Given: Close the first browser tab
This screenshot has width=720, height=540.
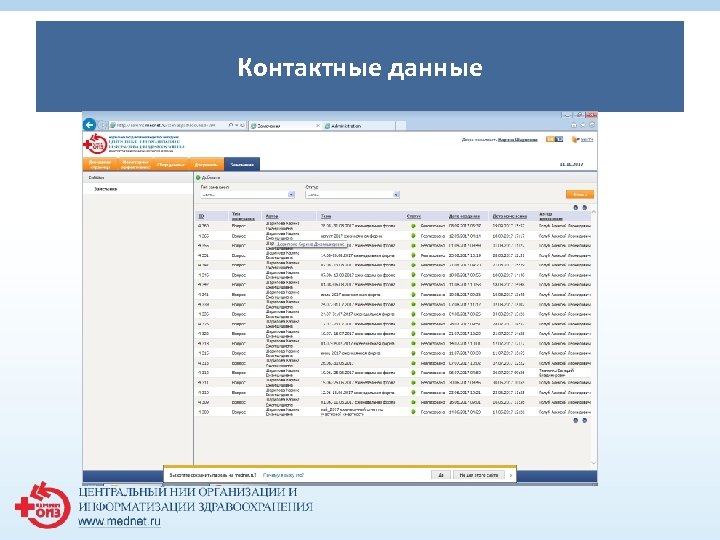Looking at the screenshot, I should coord(318,125).
